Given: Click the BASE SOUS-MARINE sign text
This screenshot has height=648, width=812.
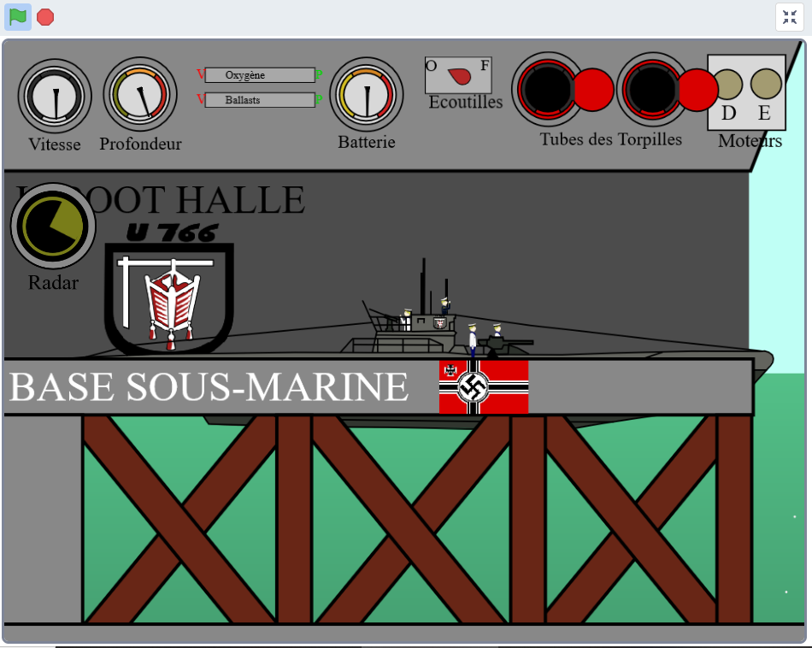Looking at the screenshot, I should (x=209, y=387).
